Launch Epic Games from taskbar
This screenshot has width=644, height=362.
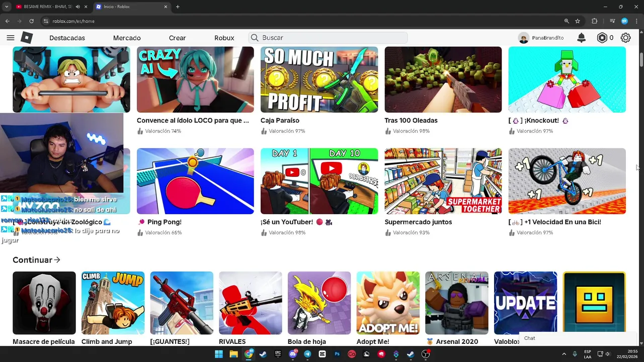pos(278,354)
